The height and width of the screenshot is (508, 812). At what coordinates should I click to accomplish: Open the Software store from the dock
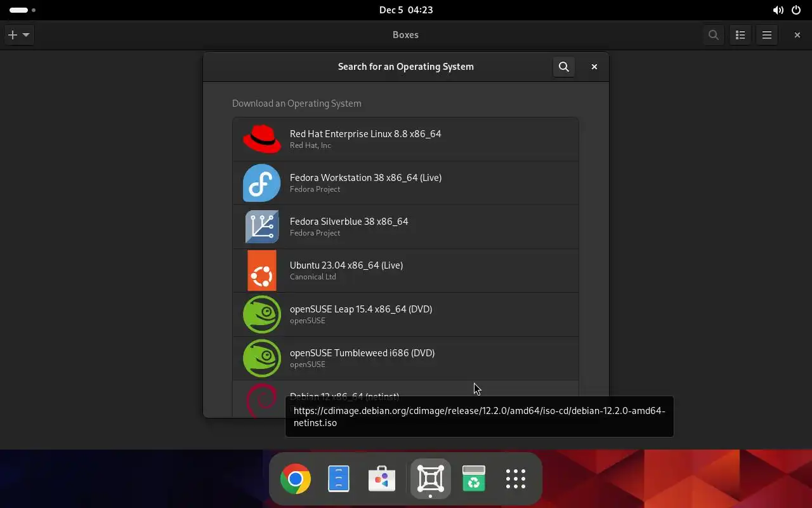[382, 479]
